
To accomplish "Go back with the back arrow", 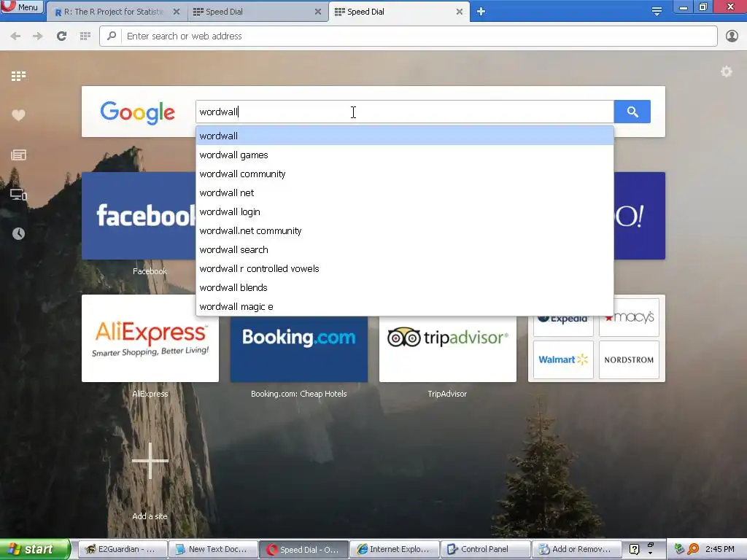I will [x=15, y=36].
